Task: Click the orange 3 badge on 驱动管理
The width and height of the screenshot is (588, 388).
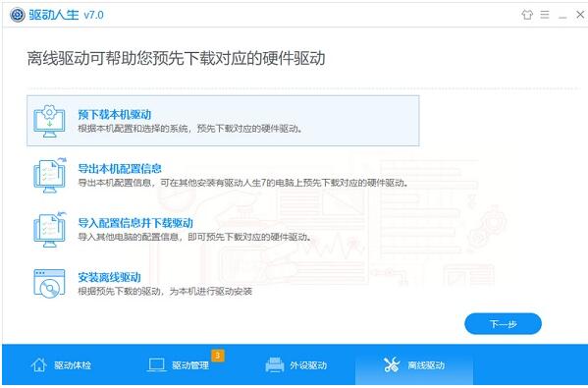Action: coord(218,356)
